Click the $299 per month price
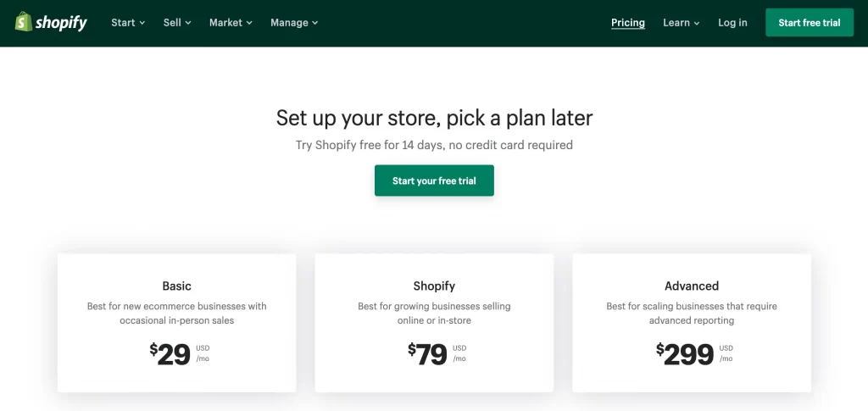 coord(686,353)
